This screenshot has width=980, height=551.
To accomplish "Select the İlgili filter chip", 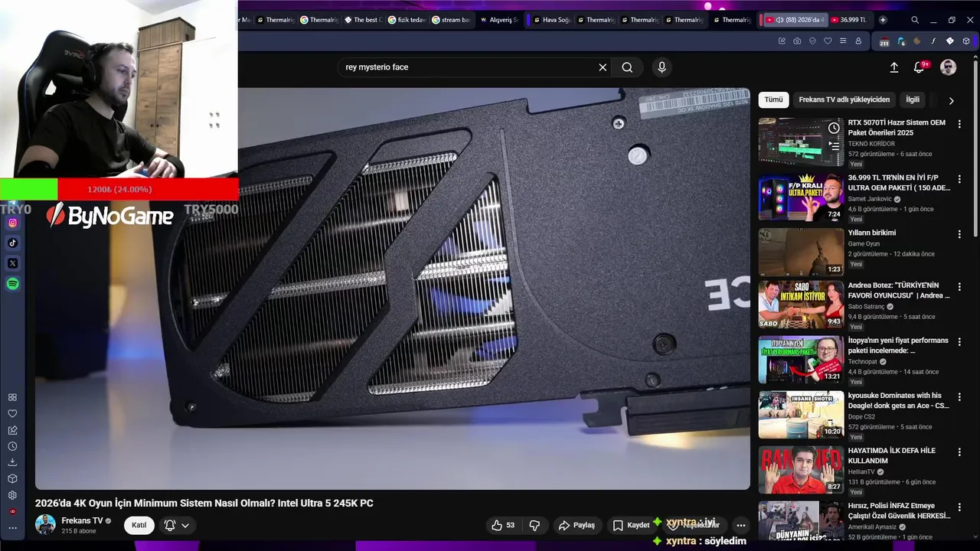I will (x=913, y=99).
